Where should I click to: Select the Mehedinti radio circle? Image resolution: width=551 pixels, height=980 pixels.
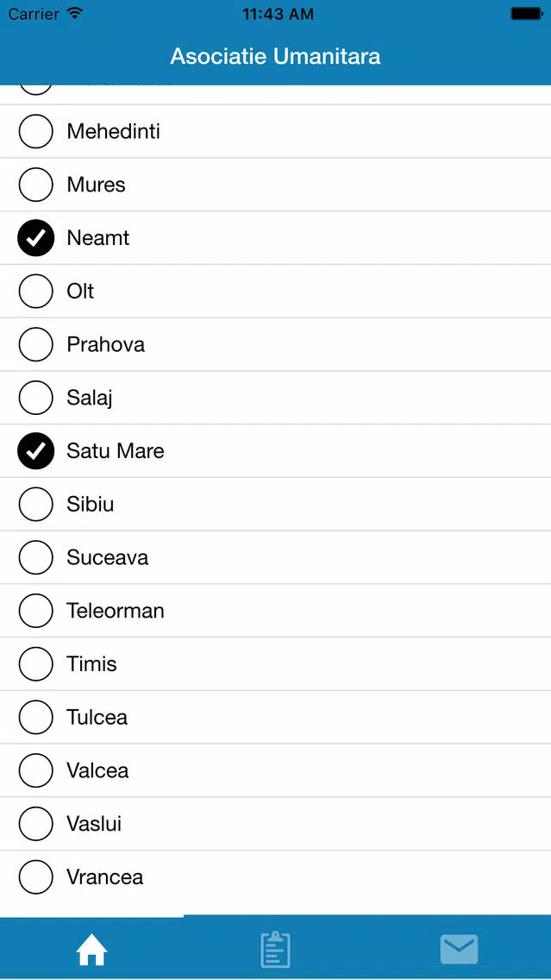click(x=35, y=131)
